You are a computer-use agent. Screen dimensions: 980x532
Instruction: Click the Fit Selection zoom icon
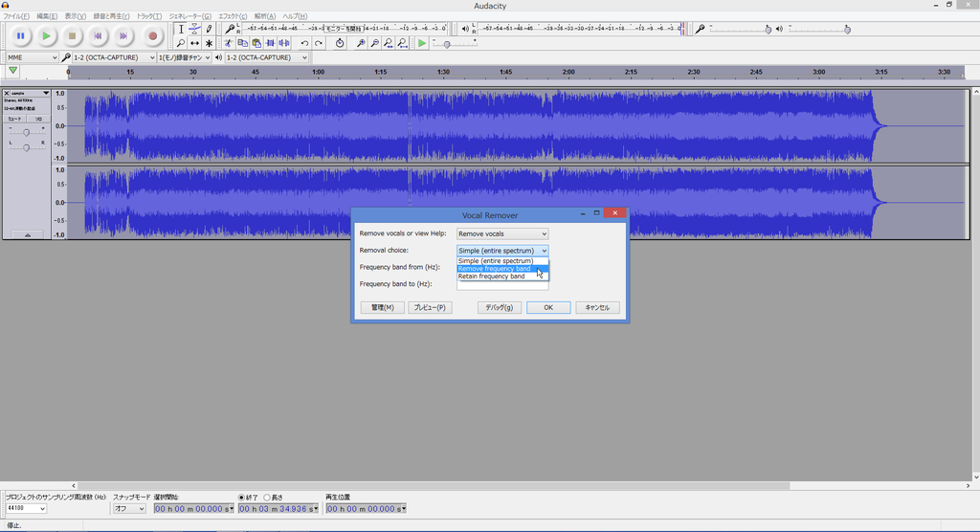pyautogui.click(x=389, y=43)
